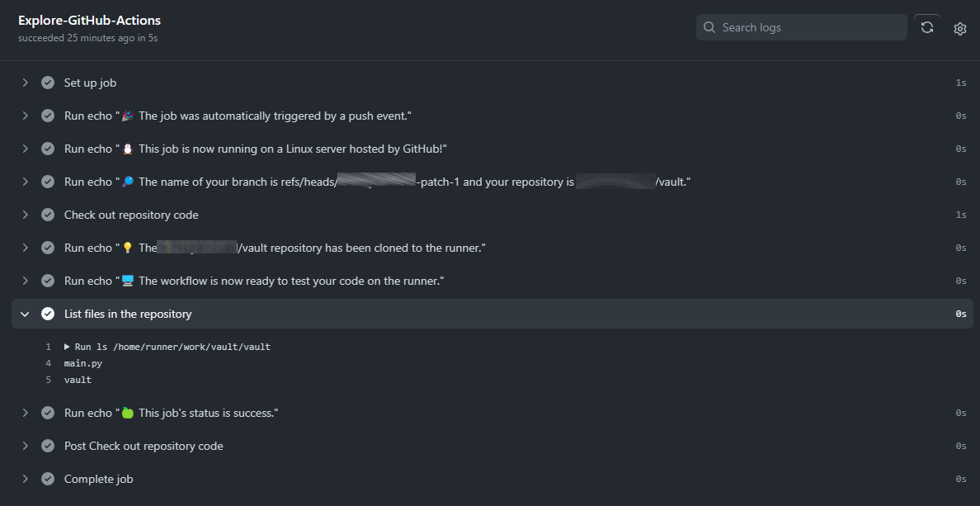Click checkmark for List files step

pyautogui.click(x=48, y=314)
